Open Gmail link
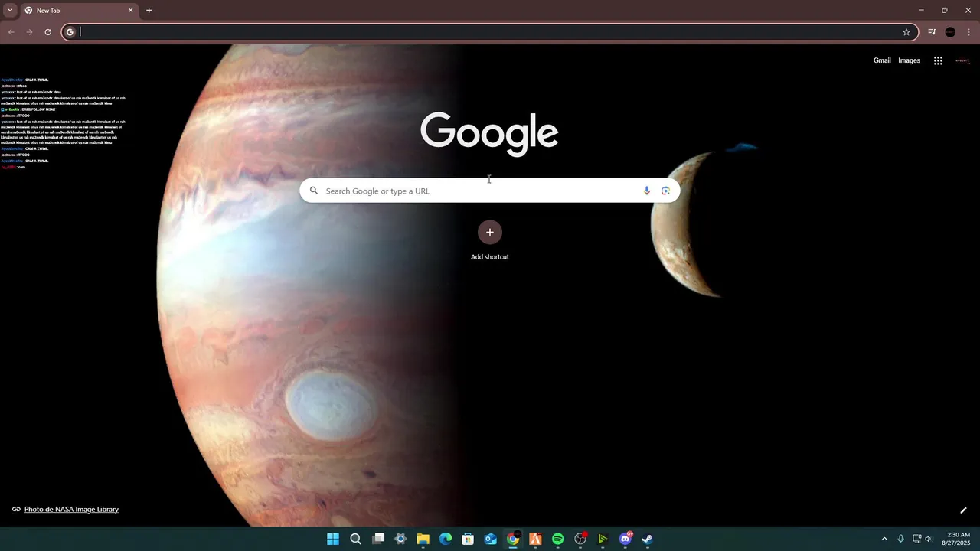Screen dimensions: 980x551 pos(882,60)
